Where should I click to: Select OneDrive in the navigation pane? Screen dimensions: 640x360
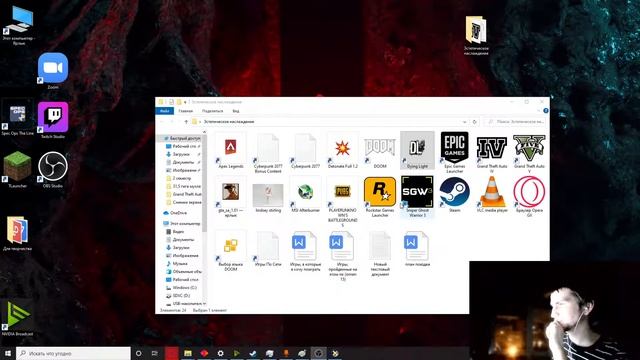pos(176,213)
